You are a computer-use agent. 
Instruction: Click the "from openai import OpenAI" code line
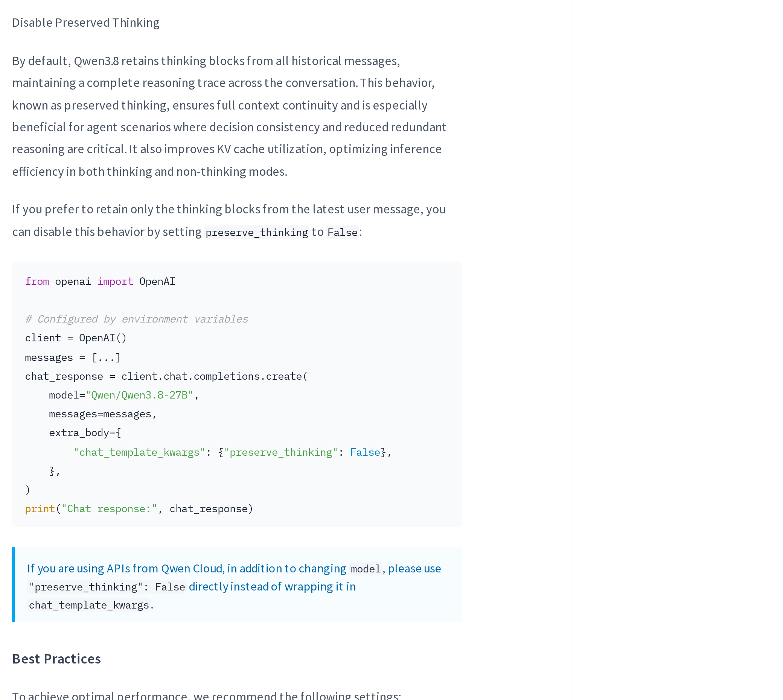(100, 282)
